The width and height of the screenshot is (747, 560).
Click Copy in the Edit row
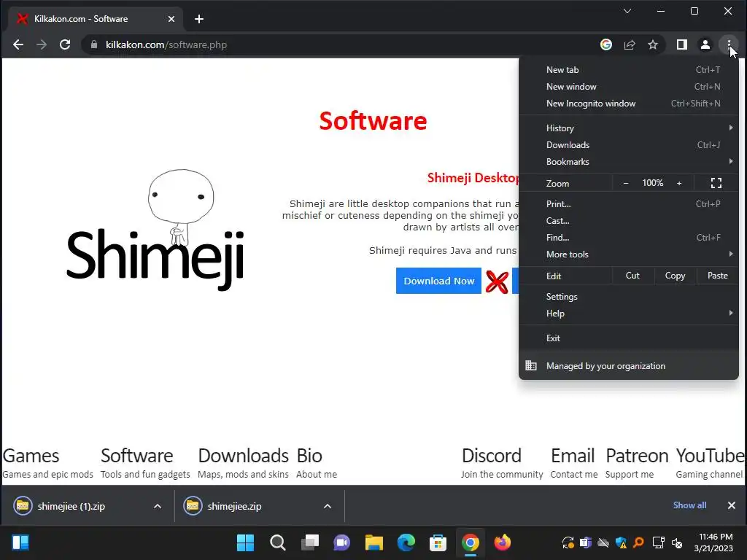coord(675,276)
